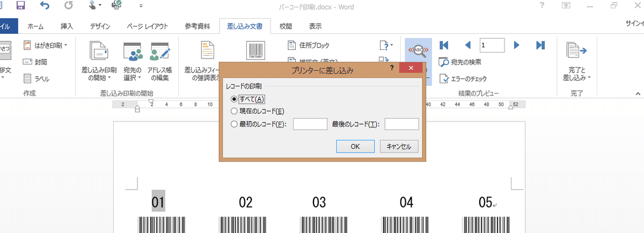Screen dimensions: 644x233
Task: Go to previous record arrow
Action: coord(467,45)
